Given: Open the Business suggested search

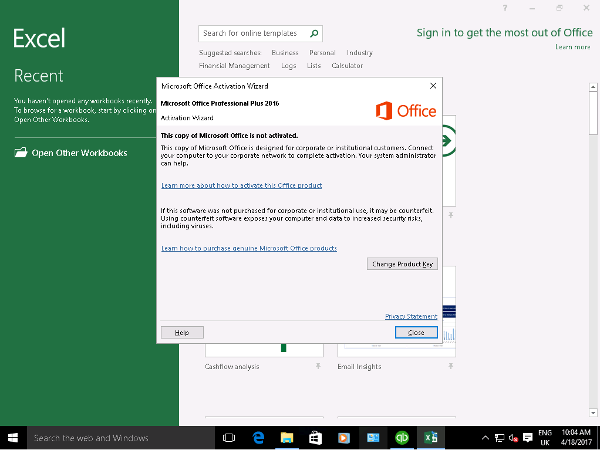Looking at the screenshot, I should [x=285, y=53].
